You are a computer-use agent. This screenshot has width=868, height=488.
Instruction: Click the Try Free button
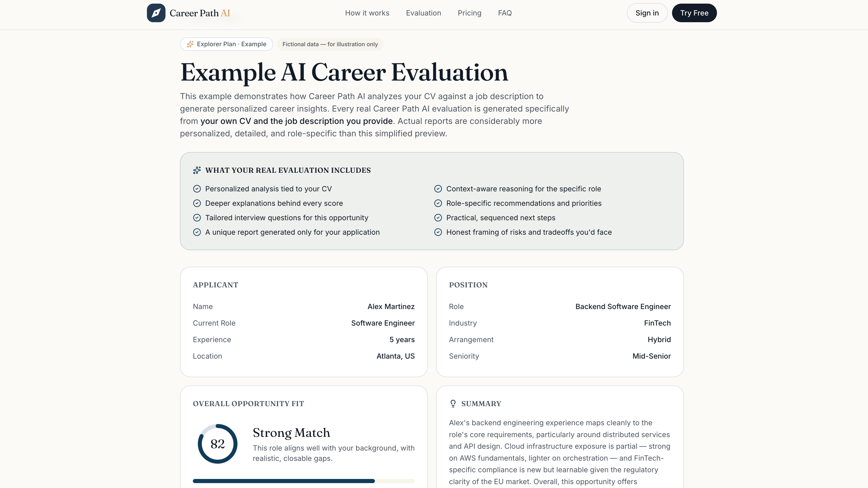point(694,13)
